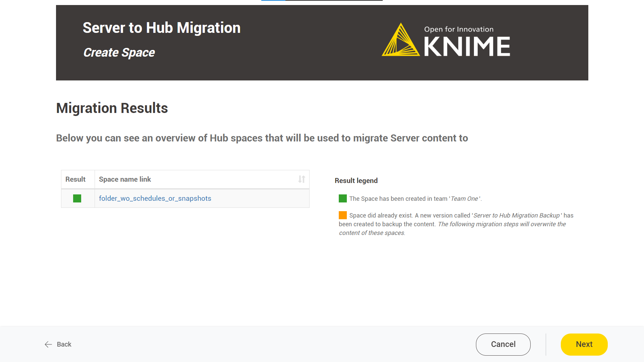Sort the table by Space name link
This screenshot has width=644, height=362.
[x=302, y=179]
